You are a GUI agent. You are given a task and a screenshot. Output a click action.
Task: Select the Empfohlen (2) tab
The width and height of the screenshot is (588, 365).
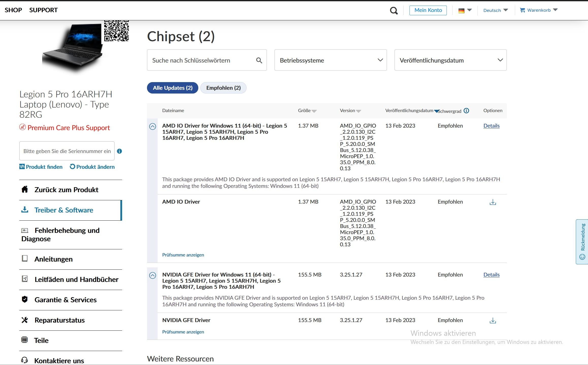(x=223, y=88)
